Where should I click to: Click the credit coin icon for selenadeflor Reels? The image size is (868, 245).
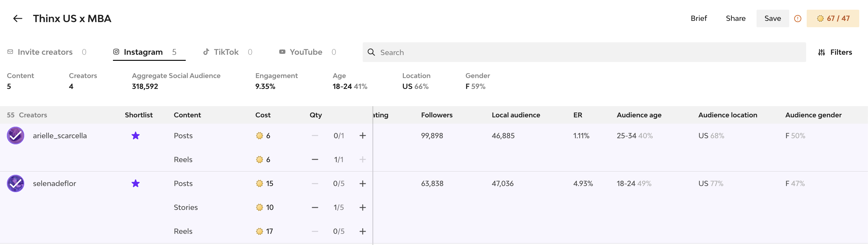tap(259, 231)
